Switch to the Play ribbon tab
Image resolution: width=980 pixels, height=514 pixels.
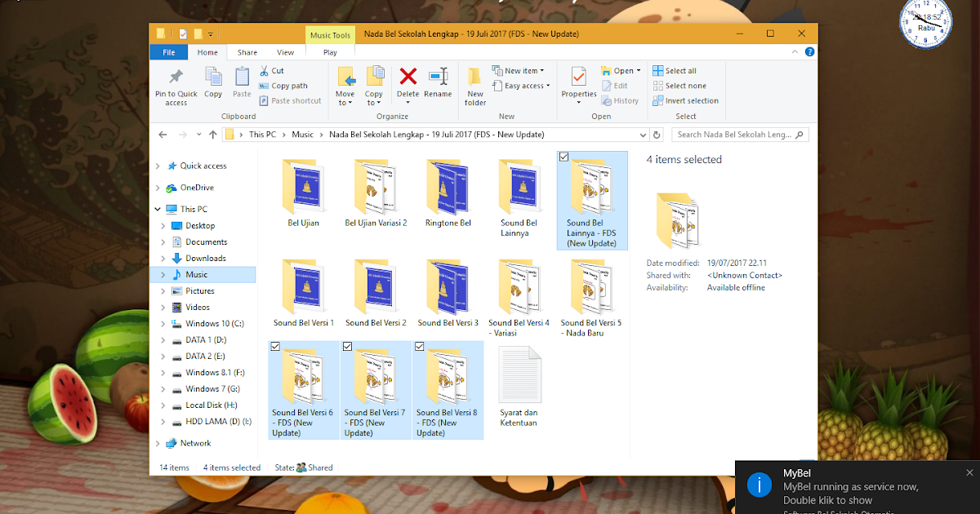330,52
